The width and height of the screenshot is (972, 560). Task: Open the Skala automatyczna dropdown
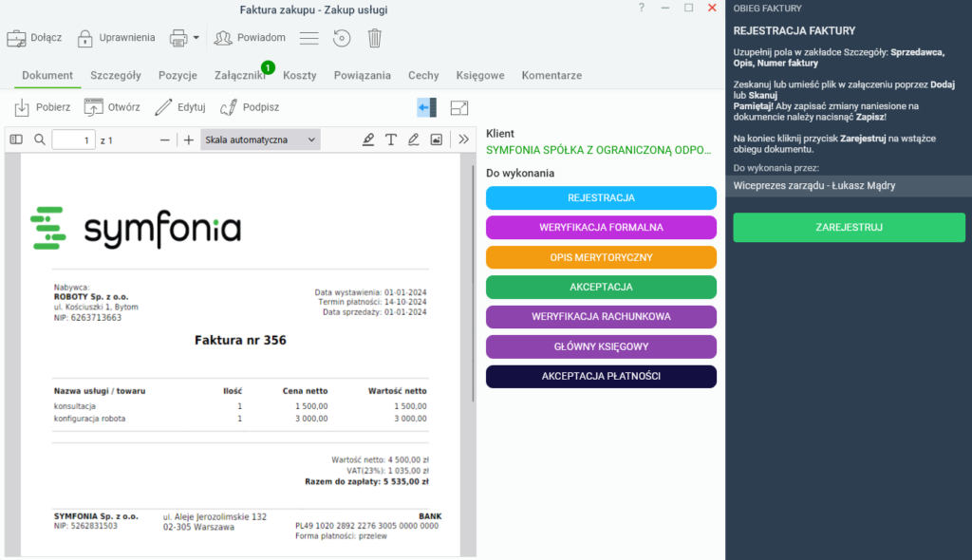(x=260, y=140)
